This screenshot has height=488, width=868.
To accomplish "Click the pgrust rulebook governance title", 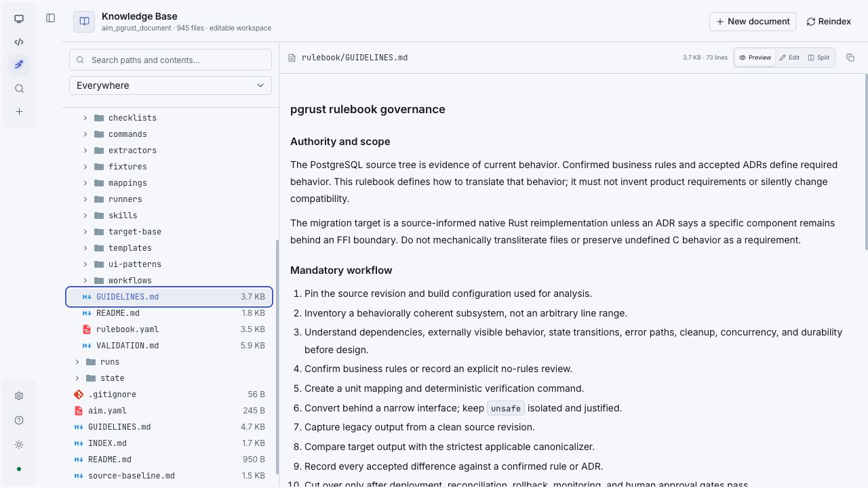I will tap(368, 109).
